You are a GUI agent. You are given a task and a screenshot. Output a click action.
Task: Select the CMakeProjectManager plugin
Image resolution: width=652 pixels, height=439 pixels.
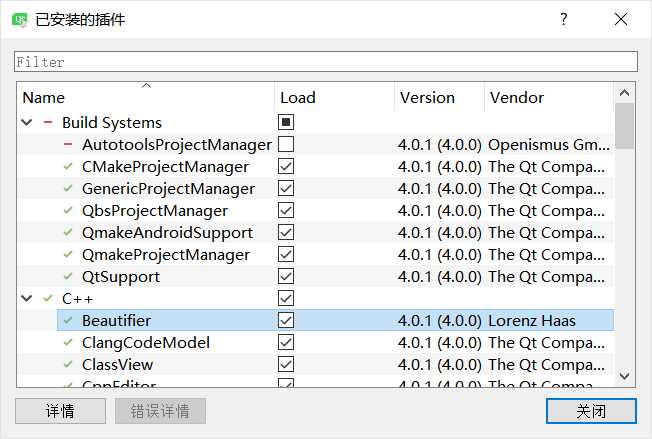(x=165, y=167)
